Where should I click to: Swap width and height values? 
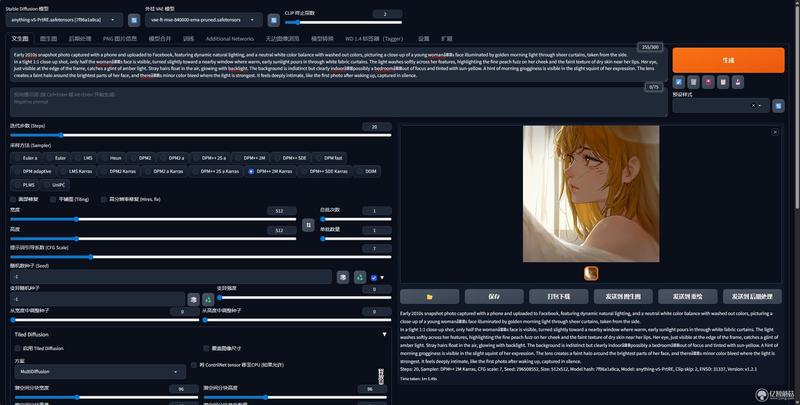308,224
